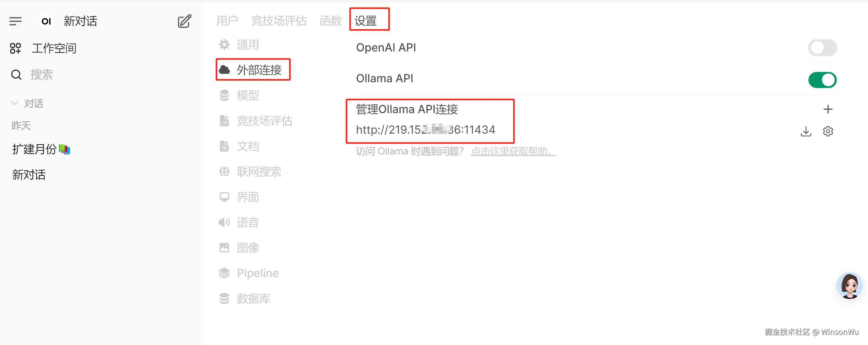This screenshot has width=868, height=345.
Task: Toggle the sidebar hamburger menu icon
Action: click(x=15, y=21)
